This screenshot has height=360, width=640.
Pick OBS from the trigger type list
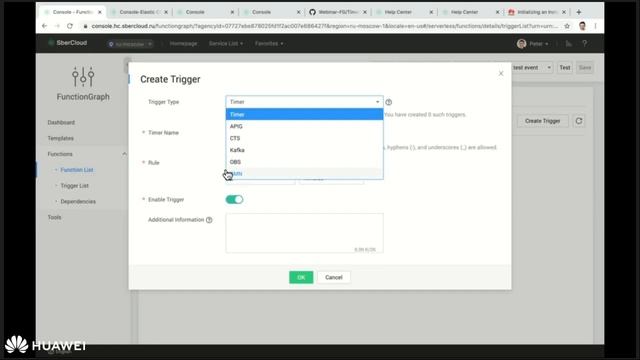pos(304,162)
